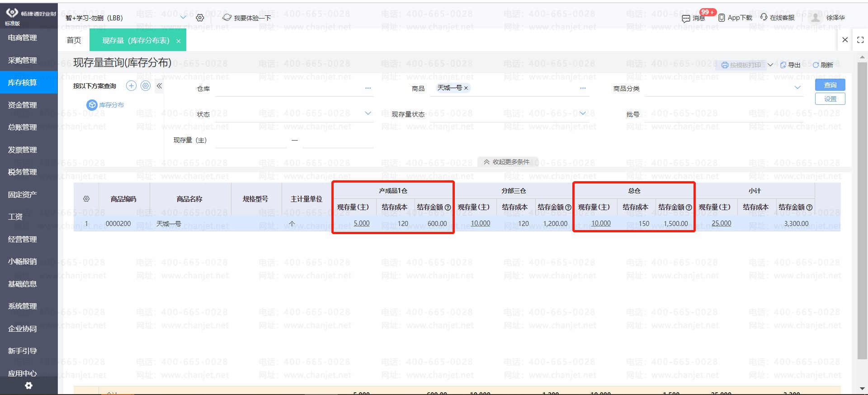Run the search with 查询 button
The width and height of the screenshot is (868, 395).
(x=830, y=85)
